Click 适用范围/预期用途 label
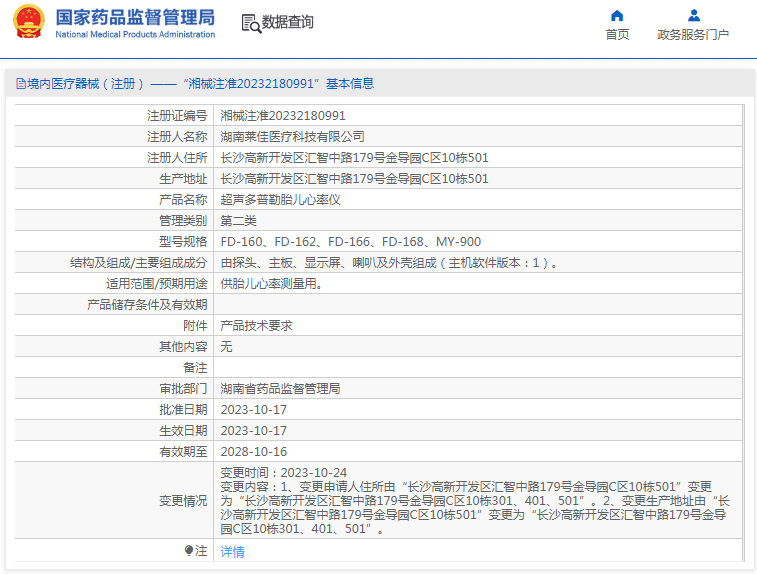757x574 pixels. click(157, 284)
